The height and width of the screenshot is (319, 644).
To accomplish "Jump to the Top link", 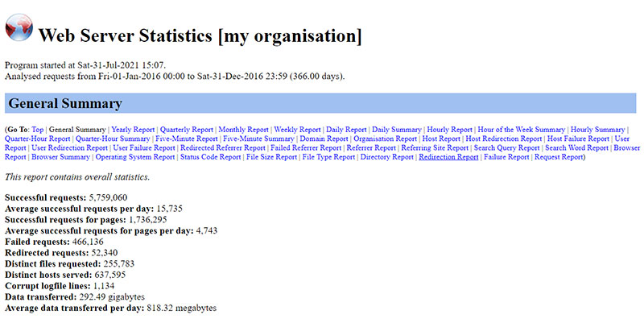I will pos(37,130).
